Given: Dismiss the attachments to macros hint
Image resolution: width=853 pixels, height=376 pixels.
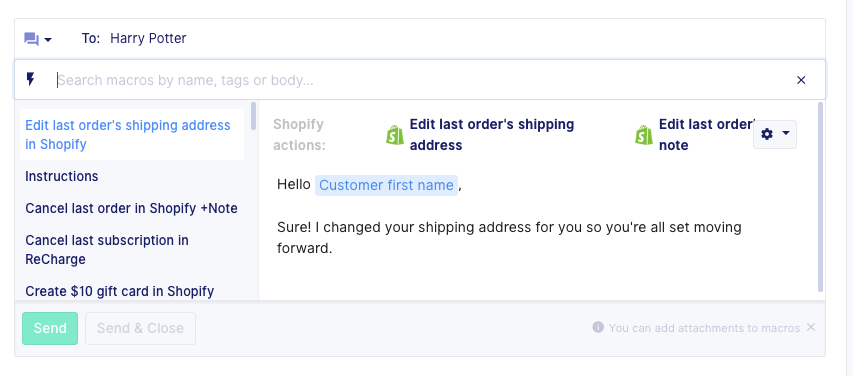Looking at the screenshot, I should [811, 327].
